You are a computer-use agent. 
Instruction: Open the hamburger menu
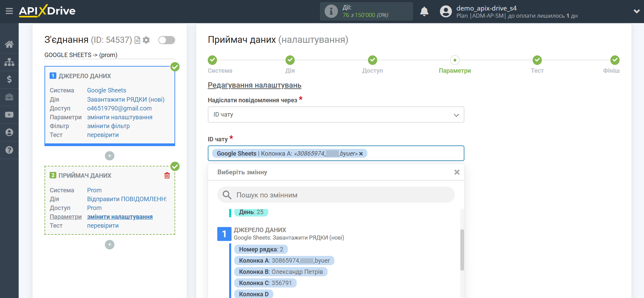[x=9, y=11]
